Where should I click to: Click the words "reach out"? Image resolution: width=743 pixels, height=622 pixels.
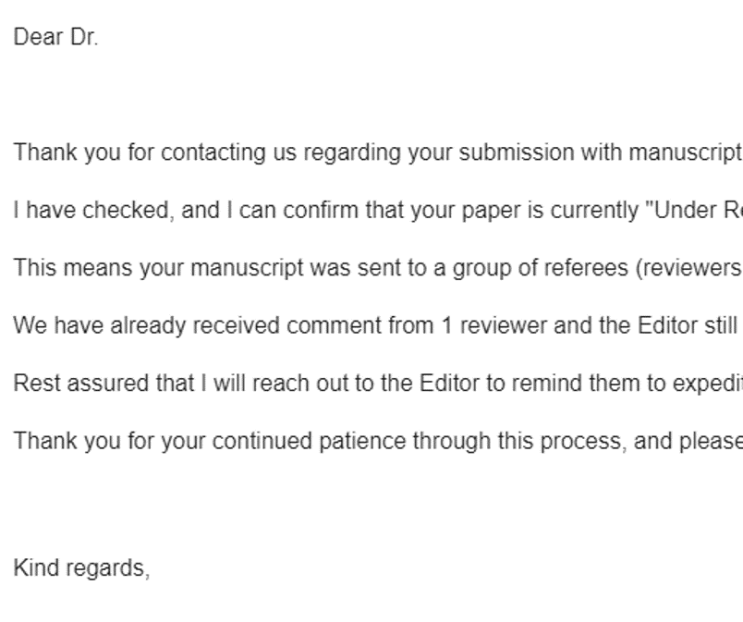pyautogui.click(x=300, y=383)
